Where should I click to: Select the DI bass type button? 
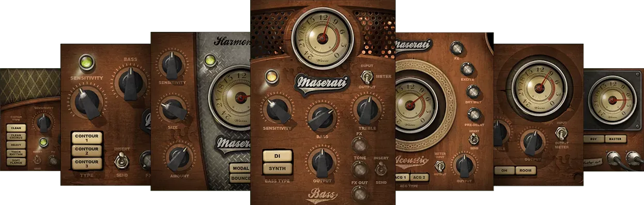coord(278,156)
